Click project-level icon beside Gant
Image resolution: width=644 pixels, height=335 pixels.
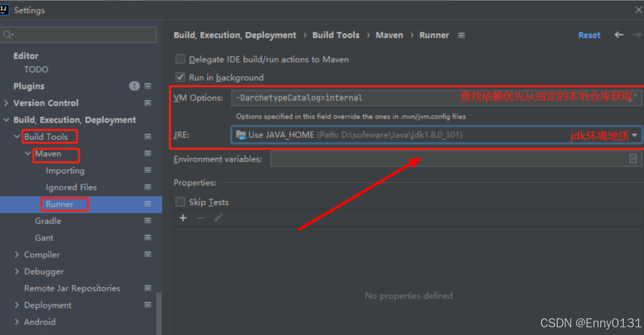[148, 237]
